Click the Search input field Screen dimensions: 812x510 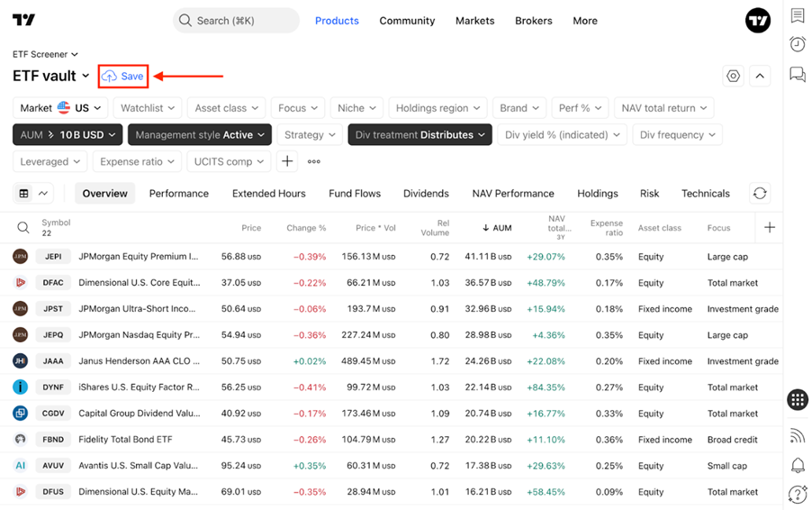pos(236,21)
